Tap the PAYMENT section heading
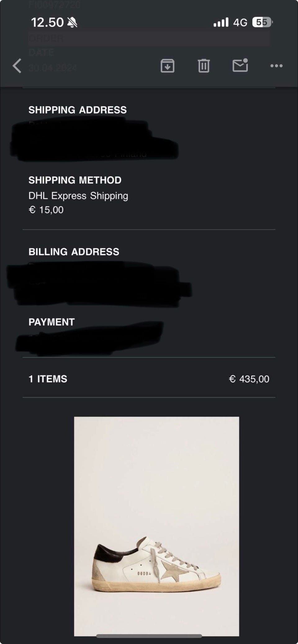The image size is (298, 644). 52,322
